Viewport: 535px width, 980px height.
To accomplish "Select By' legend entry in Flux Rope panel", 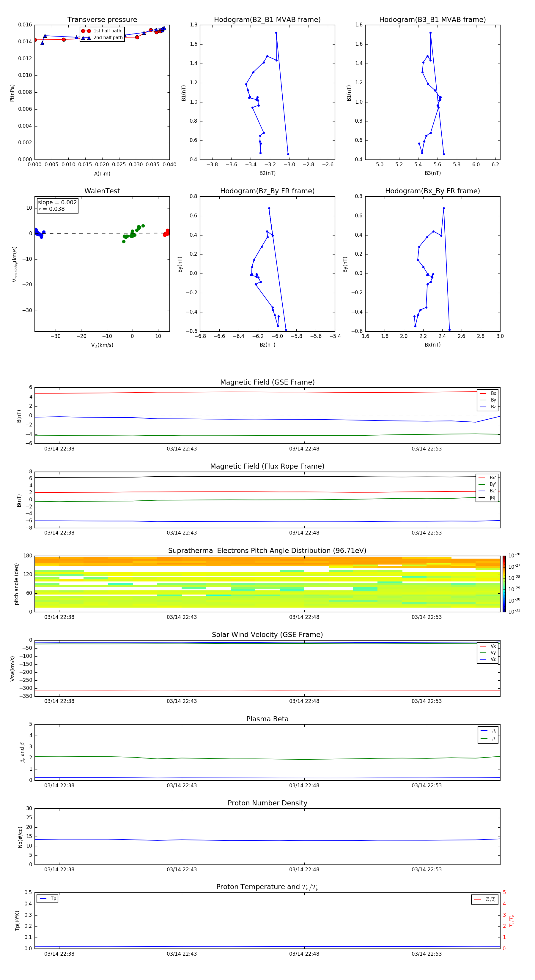I will point(487,485).
